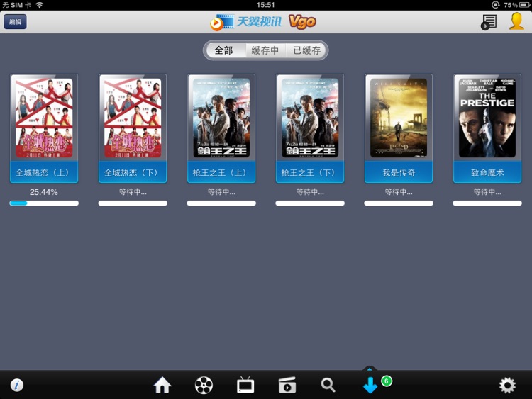
Task: Click progress bar under 全城热恋（上）
Action: 44,203
